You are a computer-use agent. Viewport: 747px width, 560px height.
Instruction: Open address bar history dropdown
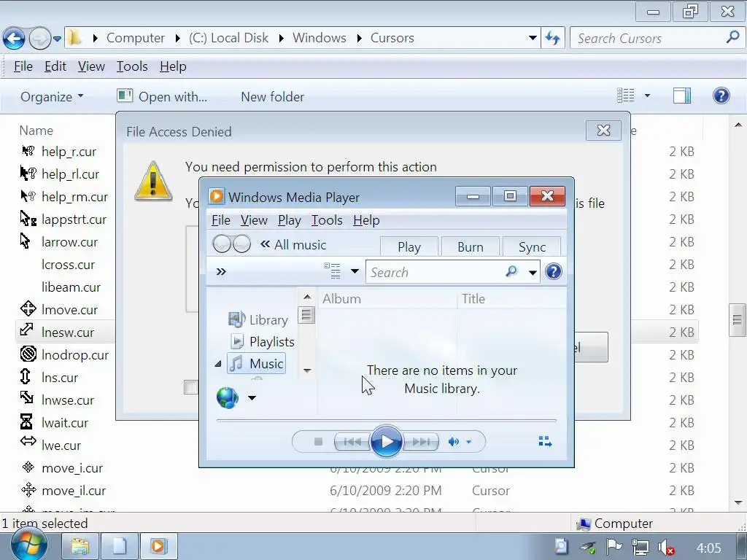click(x=533, y=38)
